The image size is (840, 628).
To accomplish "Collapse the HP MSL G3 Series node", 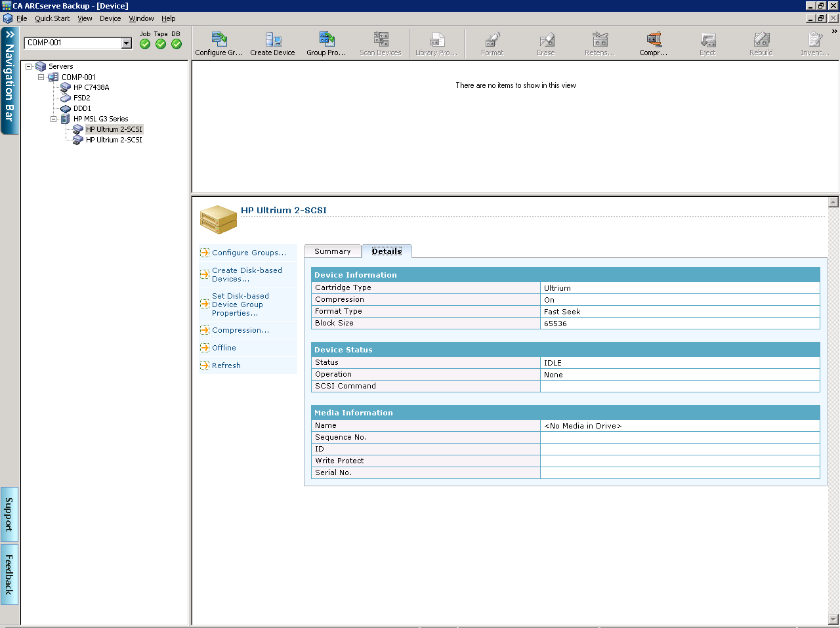I will [x=54, y=119].
